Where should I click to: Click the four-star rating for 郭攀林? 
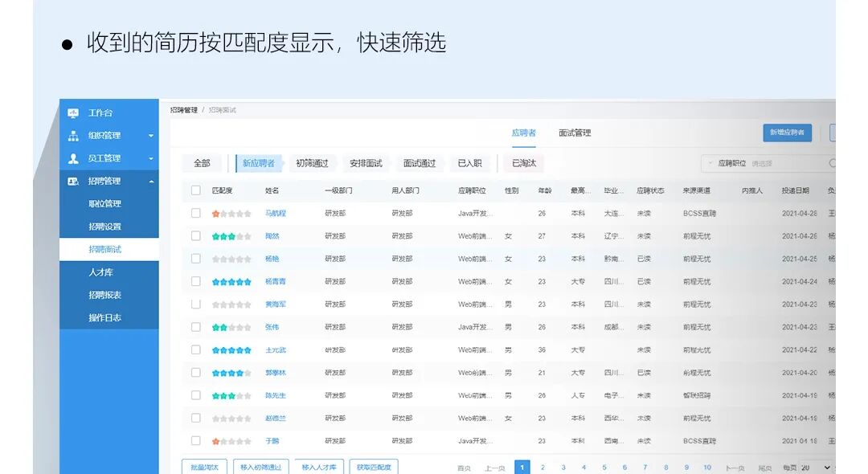tap(231, 373)
